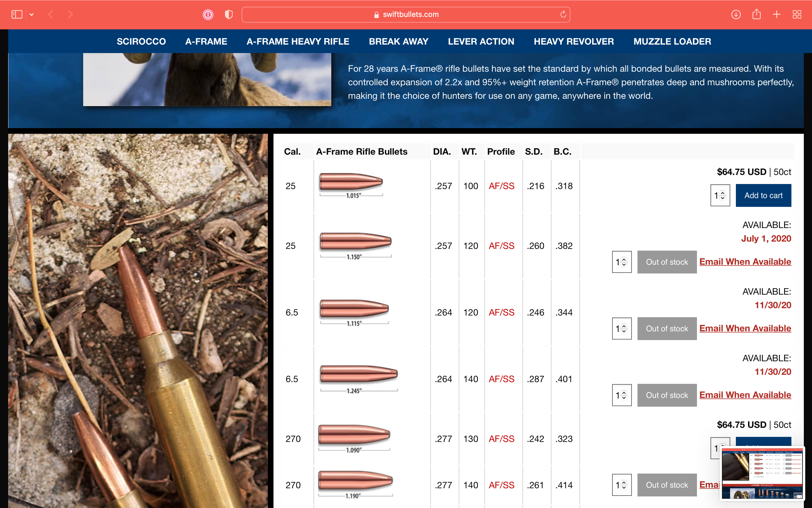The height and width of the screenshot is (508, 812).
Task: Show downloads with the download icon
Action: (x=736, y=14)
